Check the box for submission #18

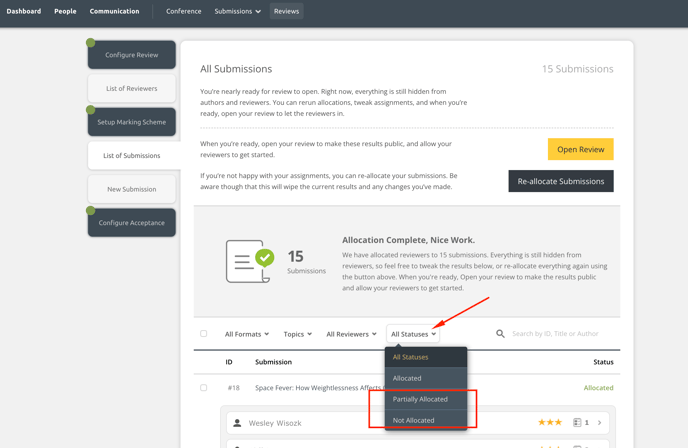click(204, 388)
